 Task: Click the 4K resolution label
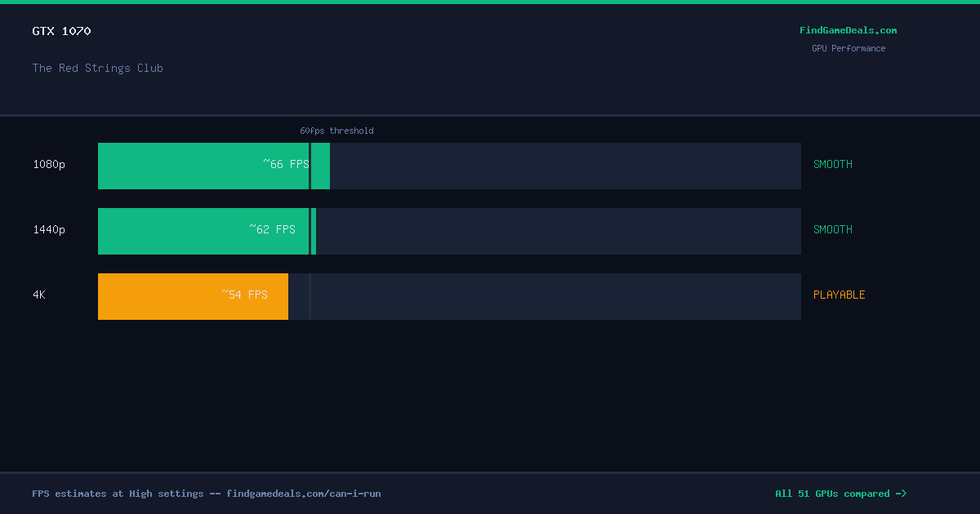pyautogui.click(x=39, y=295)
